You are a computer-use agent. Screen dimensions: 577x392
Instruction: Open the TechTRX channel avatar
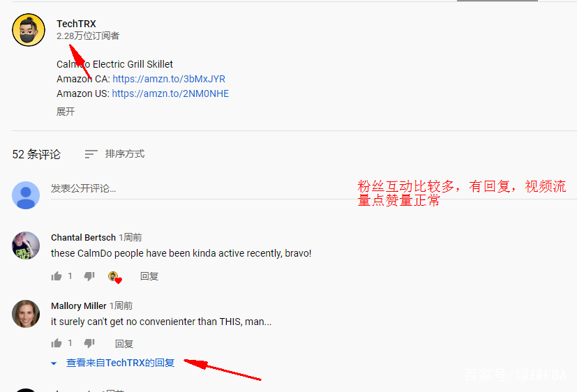point(29,30)
